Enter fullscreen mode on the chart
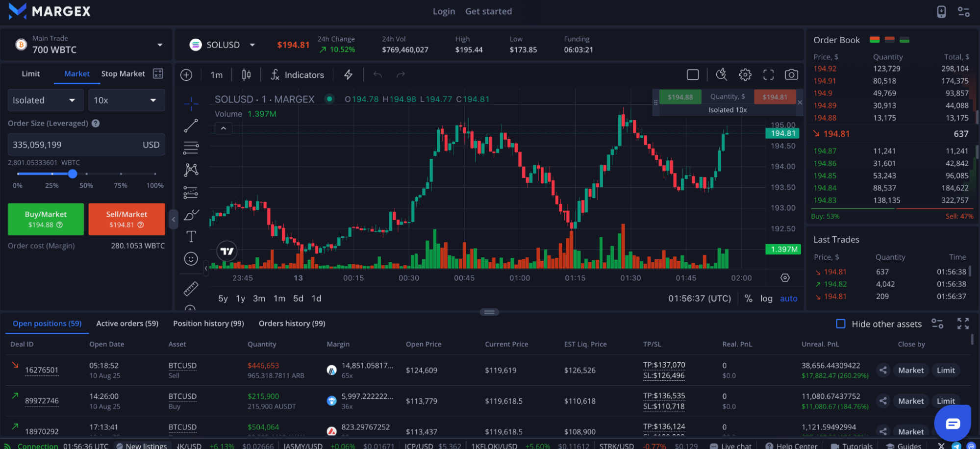Image resolution: width=980 pixels, height=449 pixels. (768, 75)
